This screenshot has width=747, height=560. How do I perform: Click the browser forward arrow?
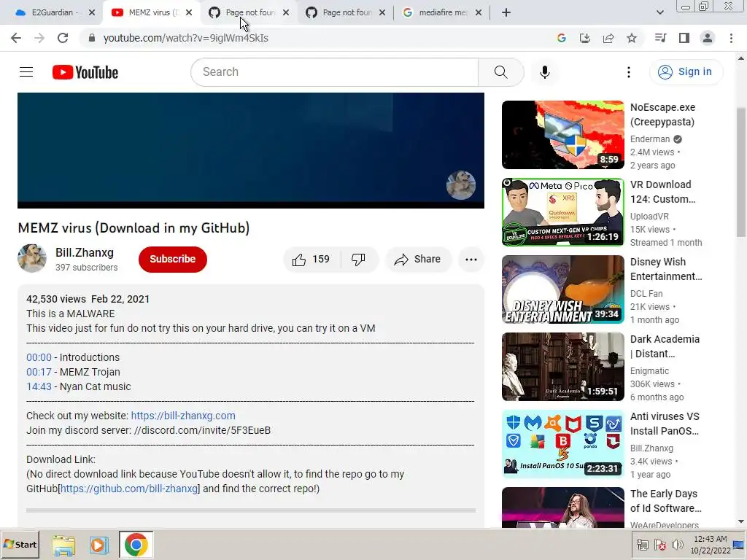point(39,38)
